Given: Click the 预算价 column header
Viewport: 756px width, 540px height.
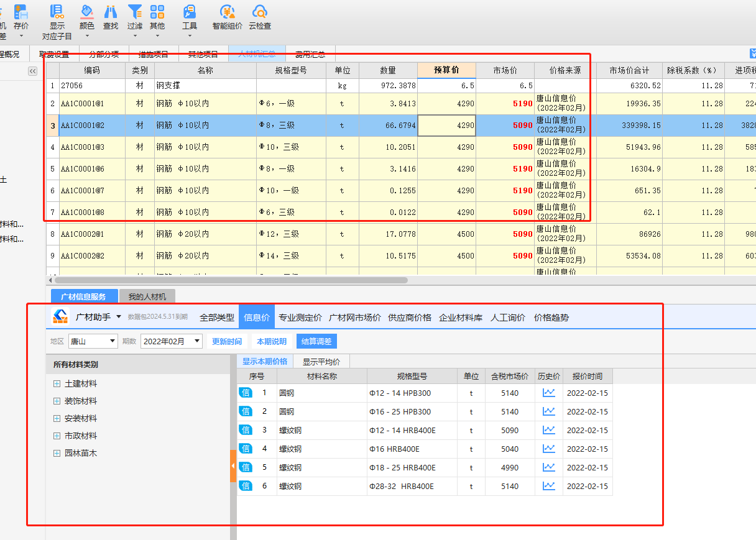Looking at the screenshot, I should [446, 70].
